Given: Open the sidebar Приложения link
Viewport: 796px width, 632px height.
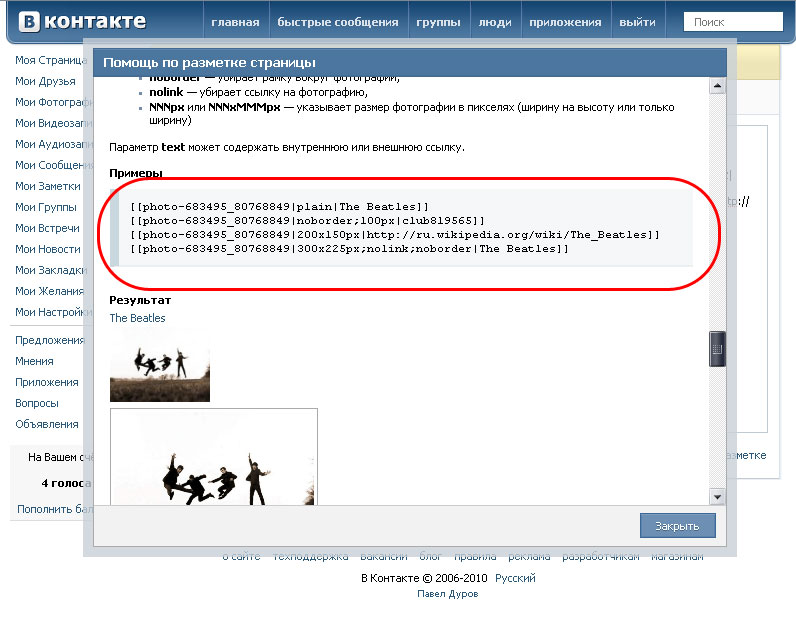Looking at the screenshot, I should coord(47,382).
